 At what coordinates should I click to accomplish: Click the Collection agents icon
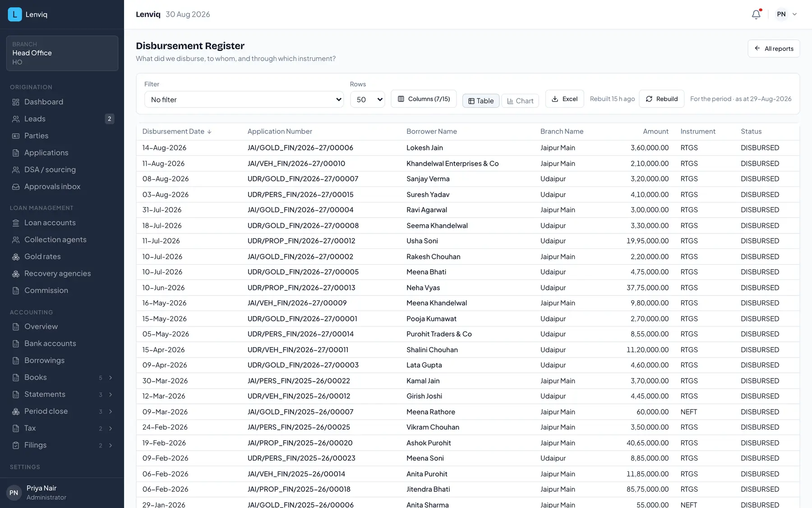16,240
